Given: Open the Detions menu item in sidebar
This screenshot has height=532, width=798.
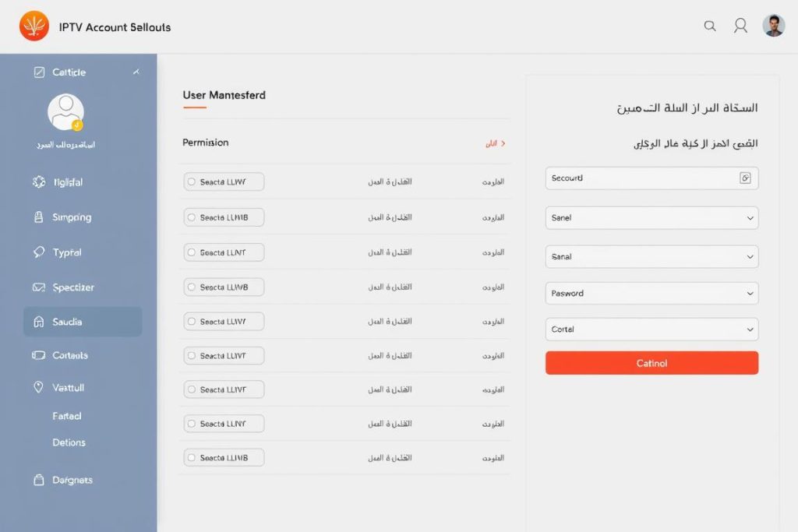Looking at the screenshot, I should 69,442.
